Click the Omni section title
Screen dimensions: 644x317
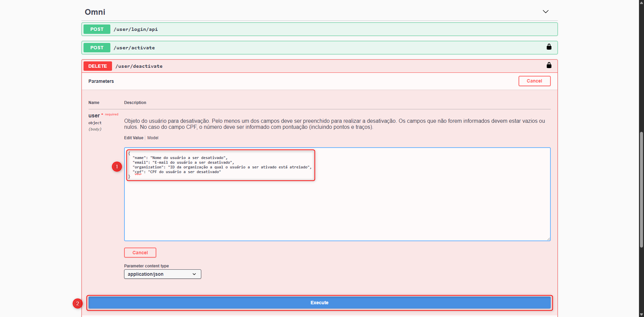[x=95, y=12]
